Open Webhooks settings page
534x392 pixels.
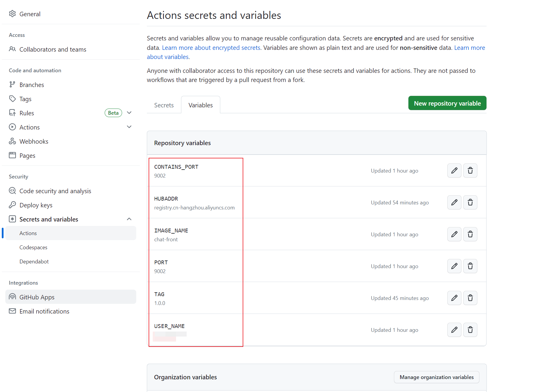point(71,141)
